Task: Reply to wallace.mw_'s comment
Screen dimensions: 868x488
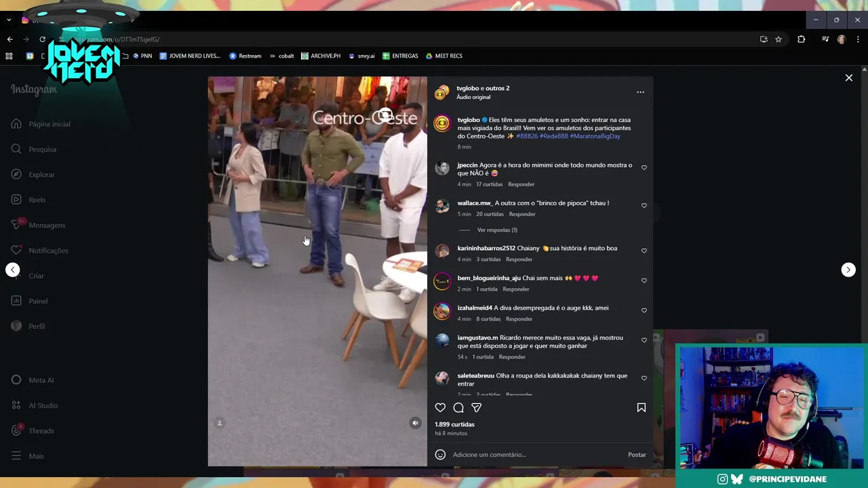Action: (x=522, y=214)
